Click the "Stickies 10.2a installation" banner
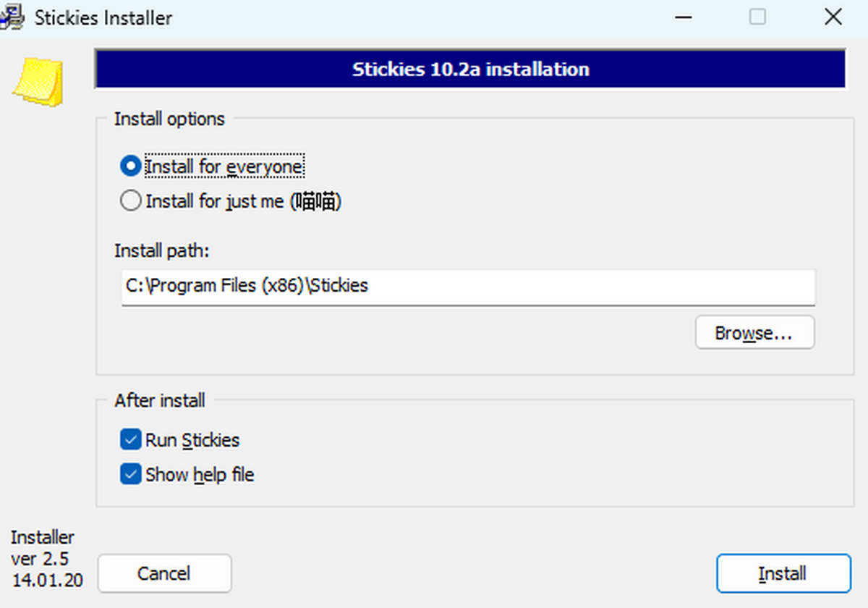The width and height of the screenshot is (868, 608). pyautogui.click(x=470, y=69)
